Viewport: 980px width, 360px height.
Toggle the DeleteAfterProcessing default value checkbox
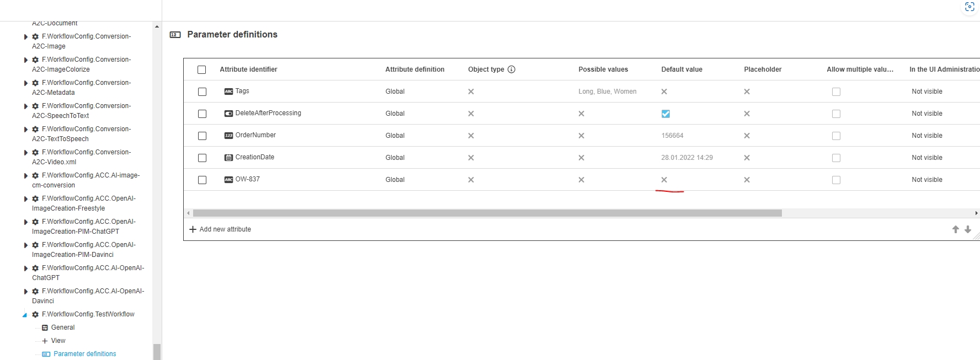(x=665, y=114)
